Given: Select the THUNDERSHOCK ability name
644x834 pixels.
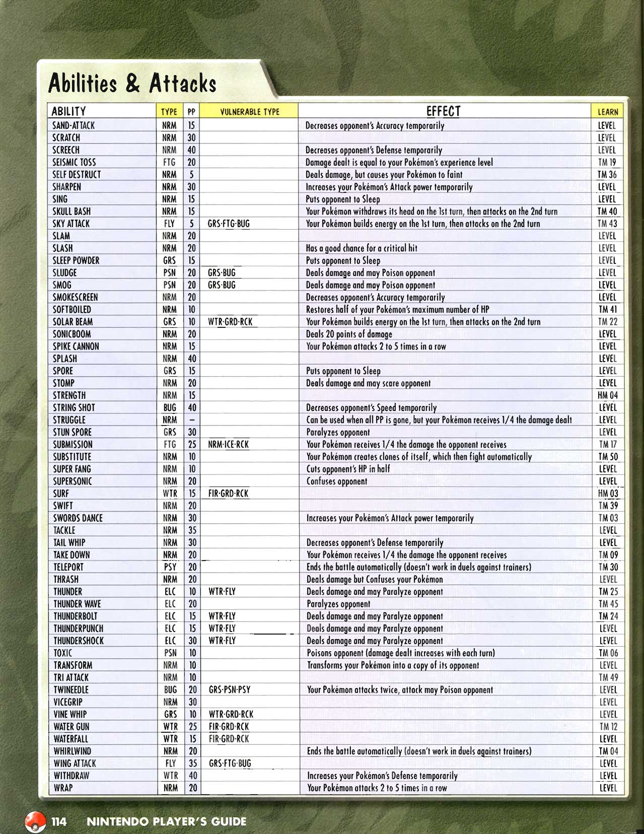Looking at the screenshot, I should (x=79, y=640).
